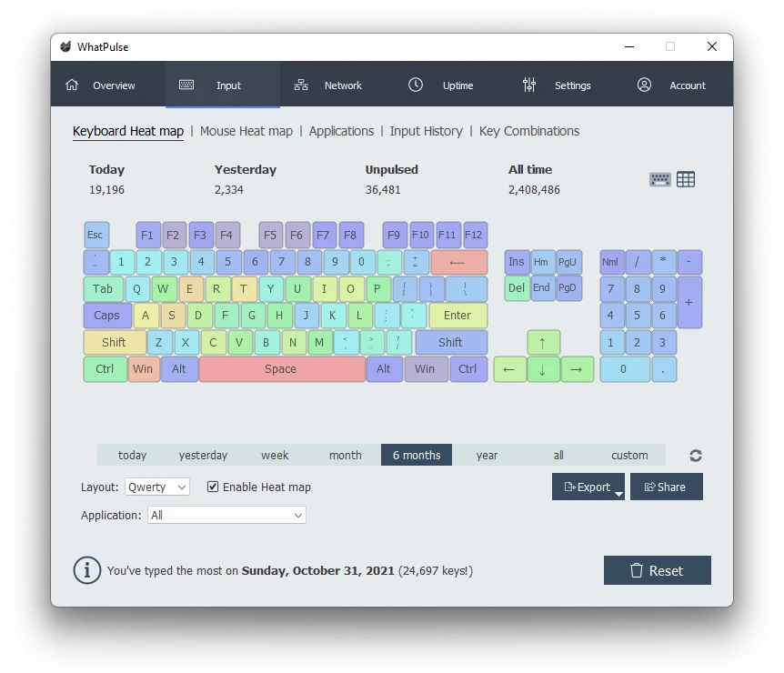Screen dimensions: 784x673
Task: Click the left arrow key
Action: [x=510, y=369]
